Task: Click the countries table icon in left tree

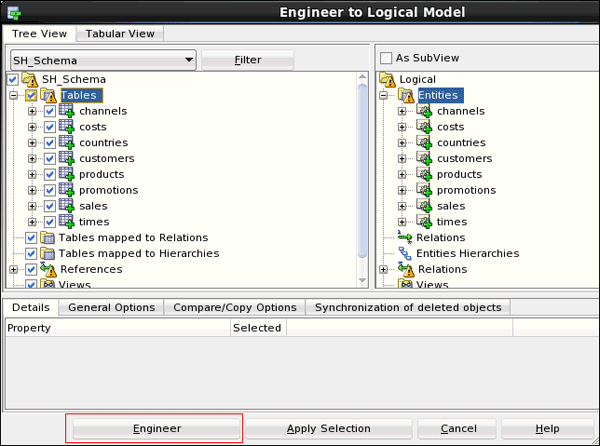Action: tap(67, 143)
